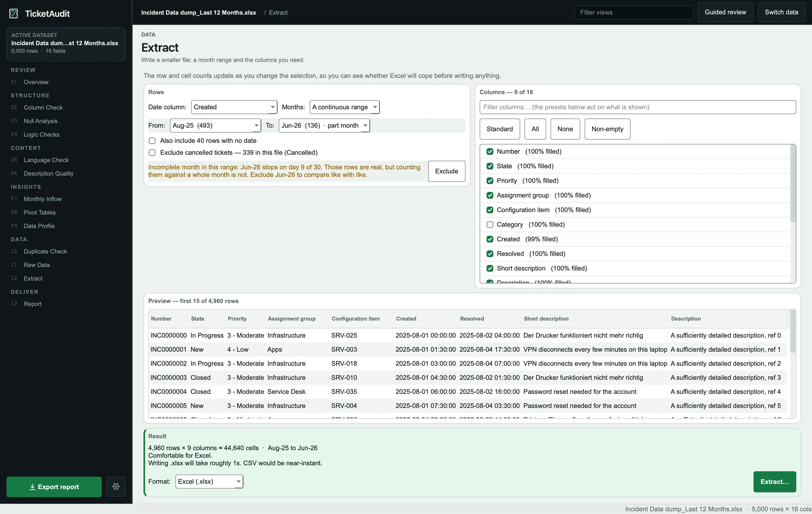Open Data Profile view
This screenshot has width=812, height=514.
click(39, 226)
